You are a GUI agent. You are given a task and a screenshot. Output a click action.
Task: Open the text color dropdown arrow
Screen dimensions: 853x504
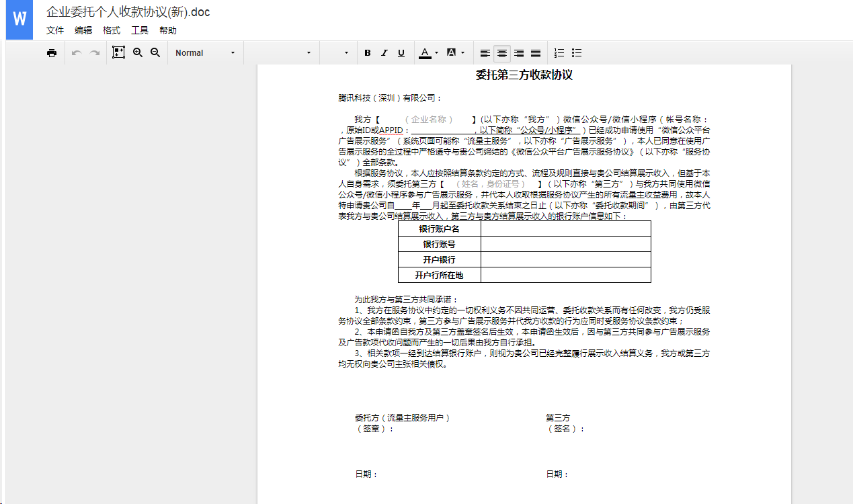pyautogui.click(x=437, y=53)
